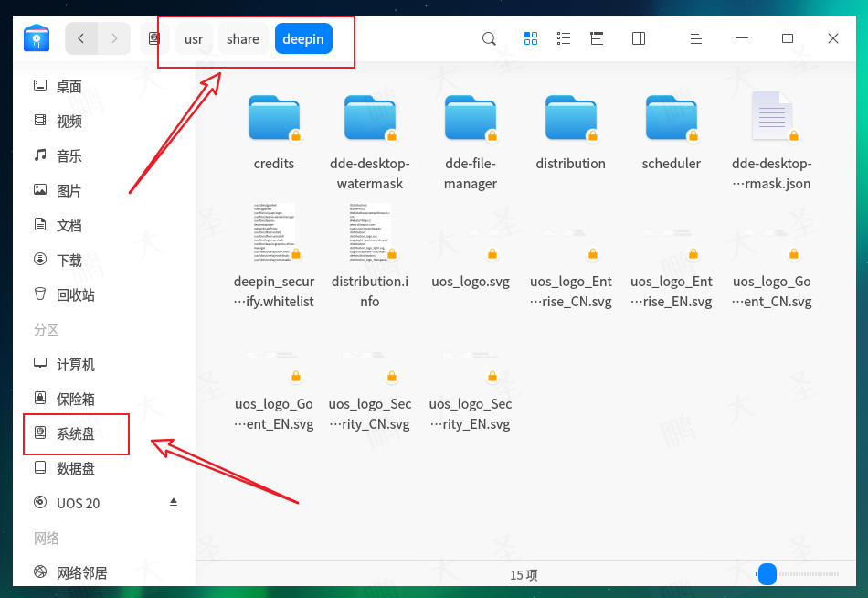This screenshot has height=598, width=868.
Task: Select uos_logo_Go…ent_CN.svg file
Action: [x=772, y=269]
